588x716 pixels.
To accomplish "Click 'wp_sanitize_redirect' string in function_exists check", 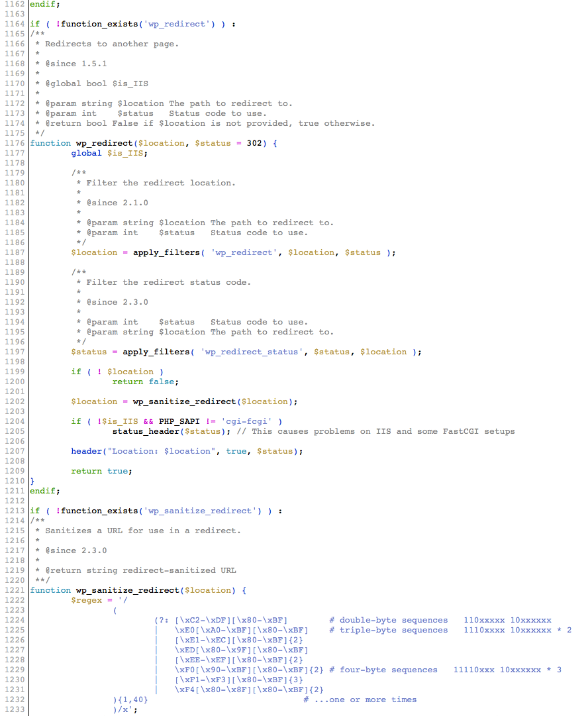I will (203, 511).
